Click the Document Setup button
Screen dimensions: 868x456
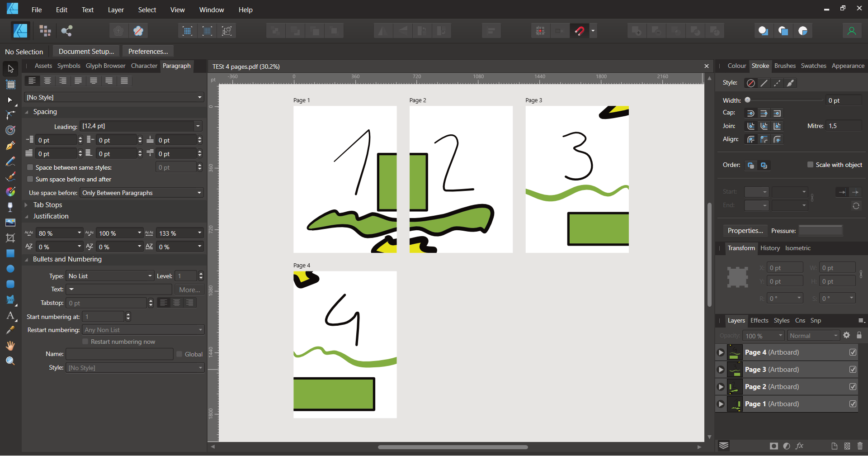pos(86,51)
